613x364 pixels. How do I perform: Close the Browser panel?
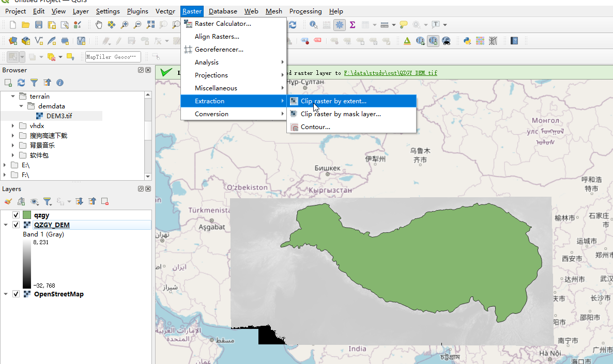(x=148, y=70)
